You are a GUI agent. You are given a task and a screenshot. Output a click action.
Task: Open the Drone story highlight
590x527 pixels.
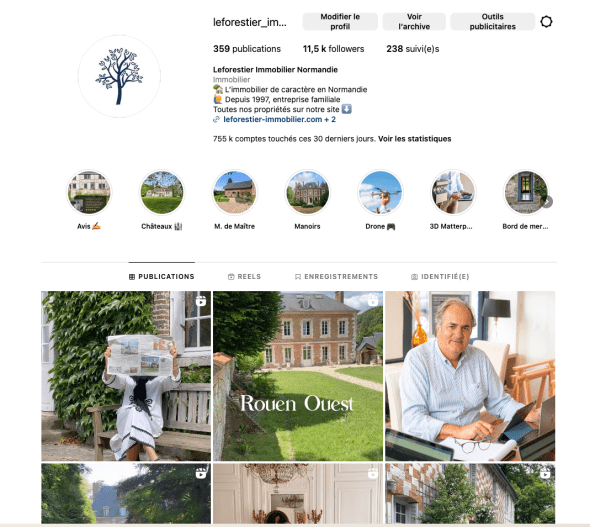coord(380,192)
